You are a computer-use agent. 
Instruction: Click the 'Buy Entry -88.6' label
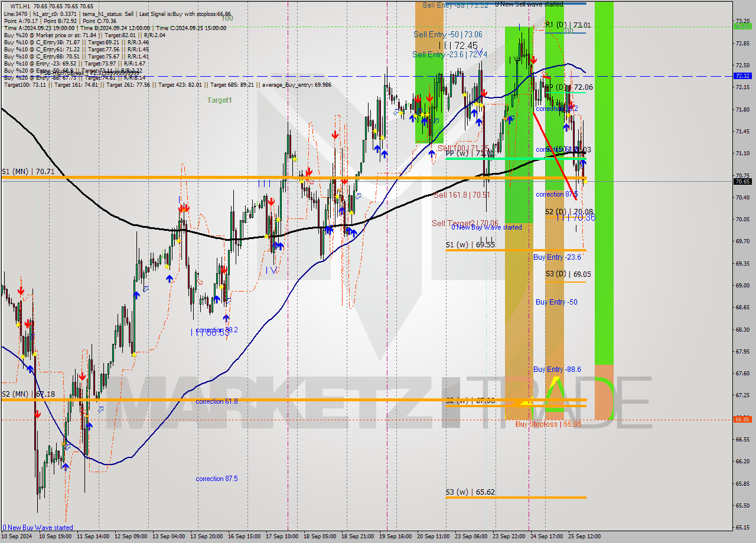557,369
